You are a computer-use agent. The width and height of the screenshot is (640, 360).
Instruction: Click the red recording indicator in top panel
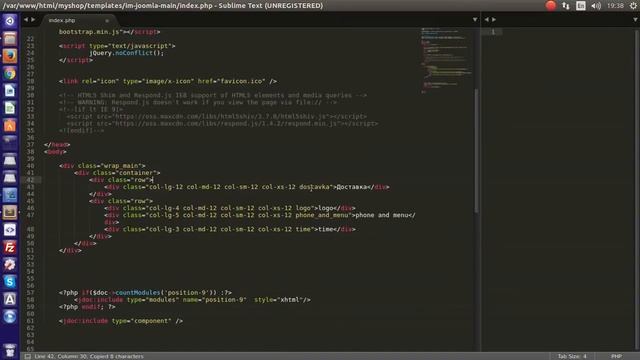pos(551,5)
